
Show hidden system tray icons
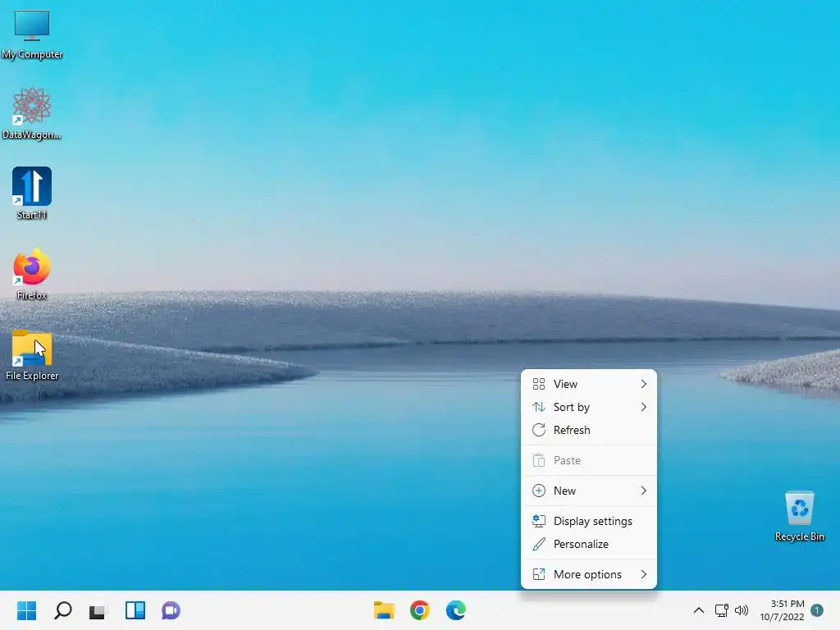coord(699,610)
